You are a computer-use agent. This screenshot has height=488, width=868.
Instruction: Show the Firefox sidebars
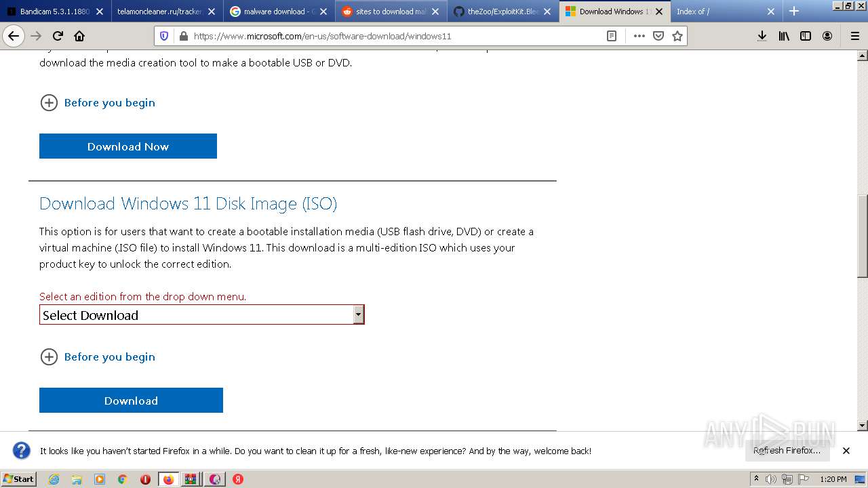tap(806, 36)
